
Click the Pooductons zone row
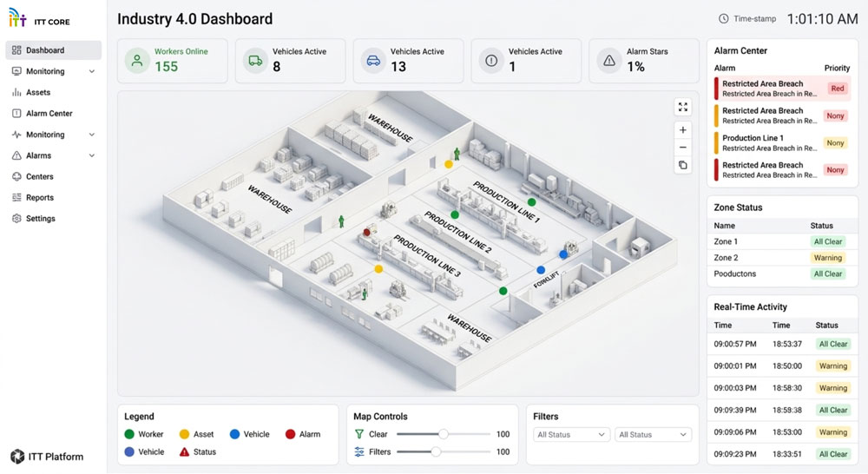pyautogui.click(x=783, y=274)
